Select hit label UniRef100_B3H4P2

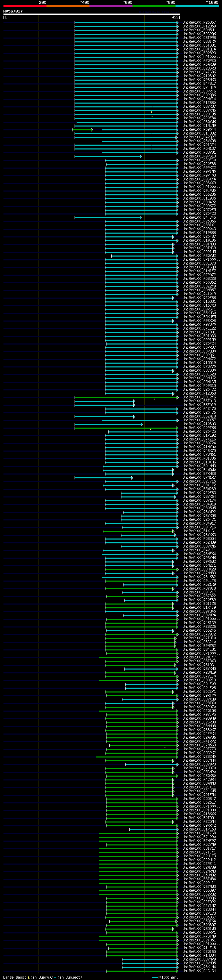click(x=199, y=202)
